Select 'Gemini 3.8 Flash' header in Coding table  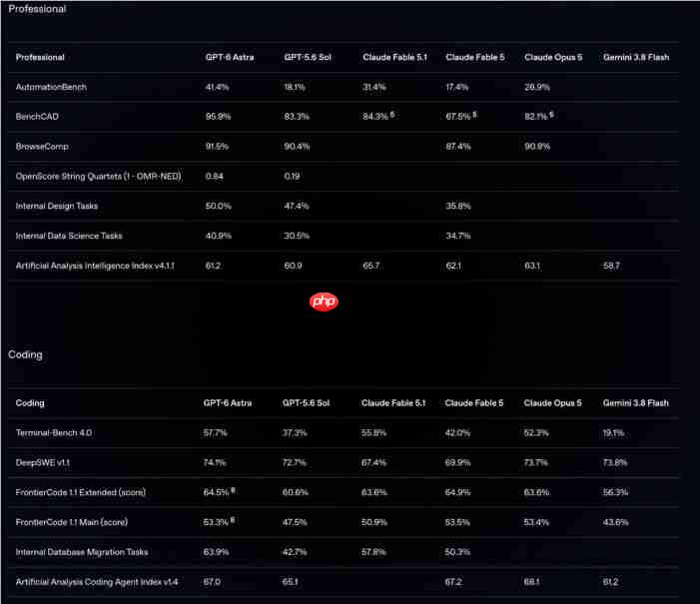click(x=636, y=403)
